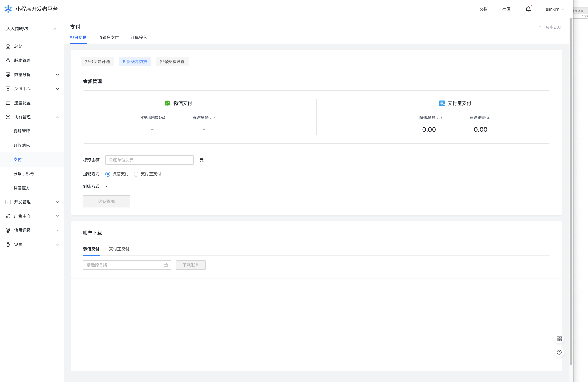Click the calendar icon in date picker
This screenshot has width=588, height=382.
[166, 265]
